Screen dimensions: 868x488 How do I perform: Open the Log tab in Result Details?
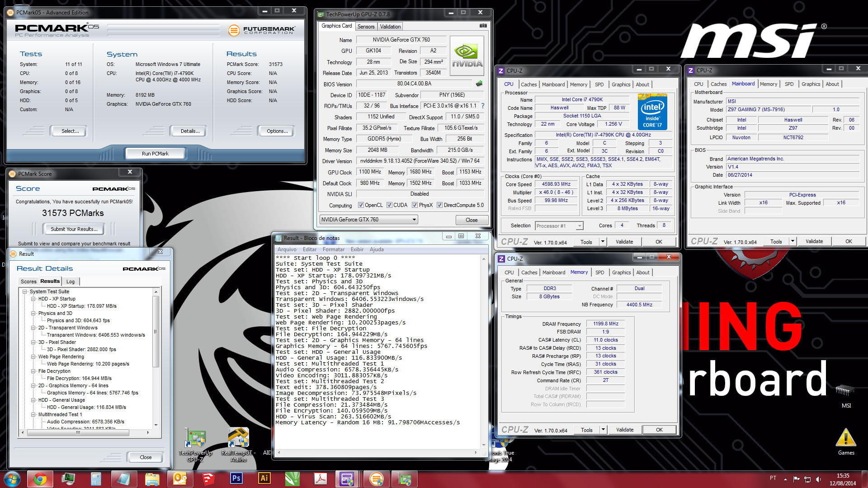(x=71, y=282)
